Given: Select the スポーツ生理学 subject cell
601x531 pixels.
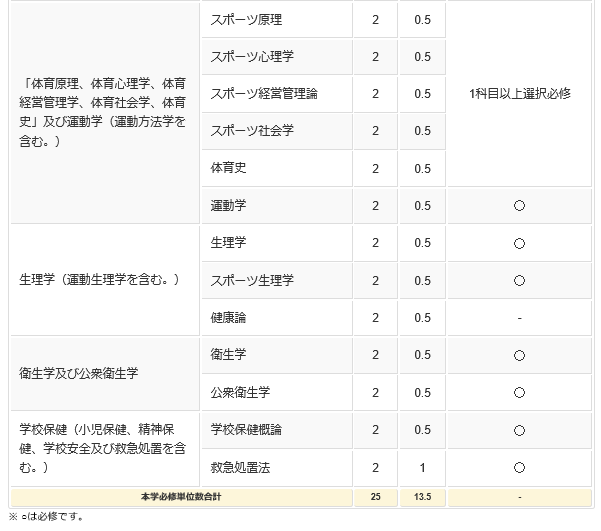Looking at the screenshot, I should [277, 281].
